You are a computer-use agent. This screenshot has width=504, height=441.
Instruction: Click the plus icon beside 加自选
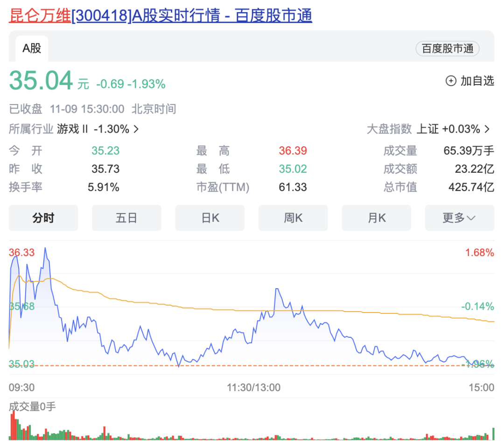[x=451, y=81]
